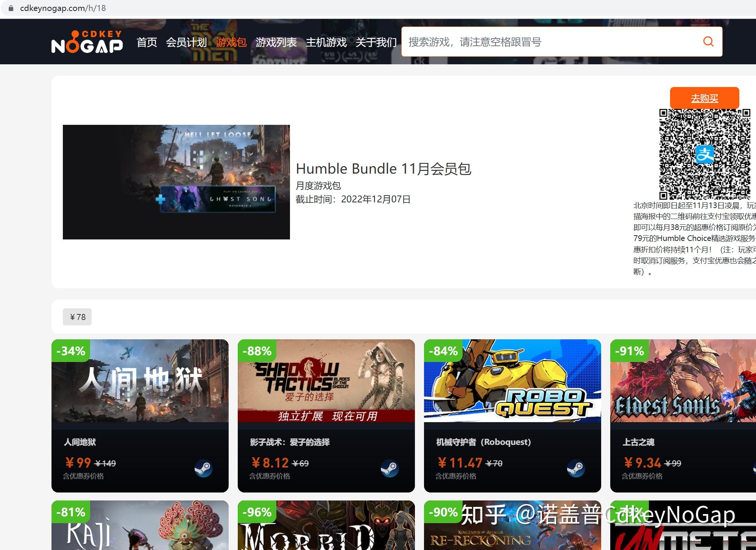Click the -81% discount badge
The image size is (756, 550).
pos(71,512)
